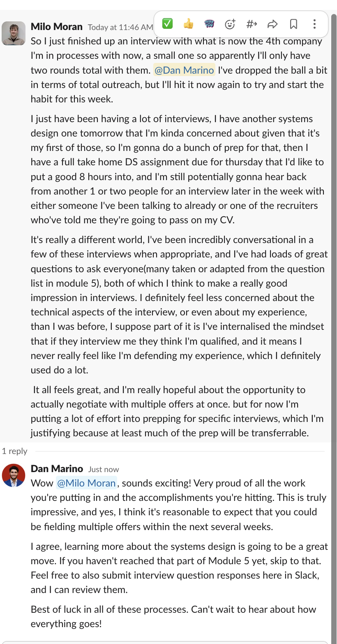The height and width of the screenshot is (644, 337).
Task: Click the Today at 11:46 AM timestamp
Action: [x=120, y=28]
